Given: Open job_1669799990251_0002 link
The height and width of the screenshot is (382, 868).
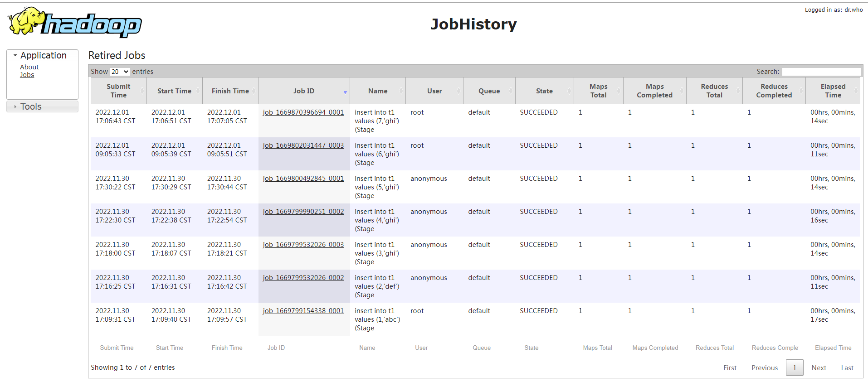Looking at the screenshot, I should 303,212.
